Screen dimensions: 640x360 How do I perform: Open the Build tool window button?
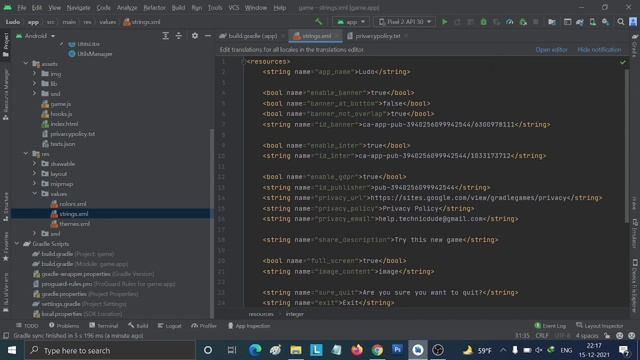click(138, 326)
